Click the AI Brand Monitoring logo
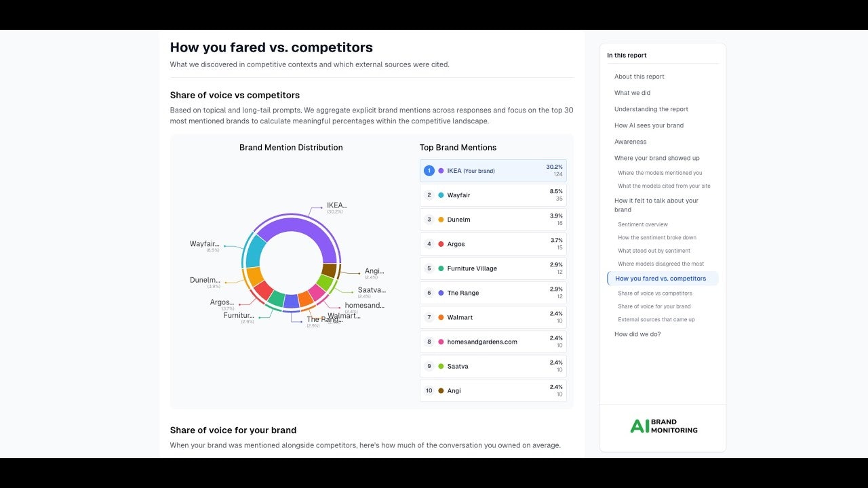This screenshot has height=488, width=868. point(663,426)
